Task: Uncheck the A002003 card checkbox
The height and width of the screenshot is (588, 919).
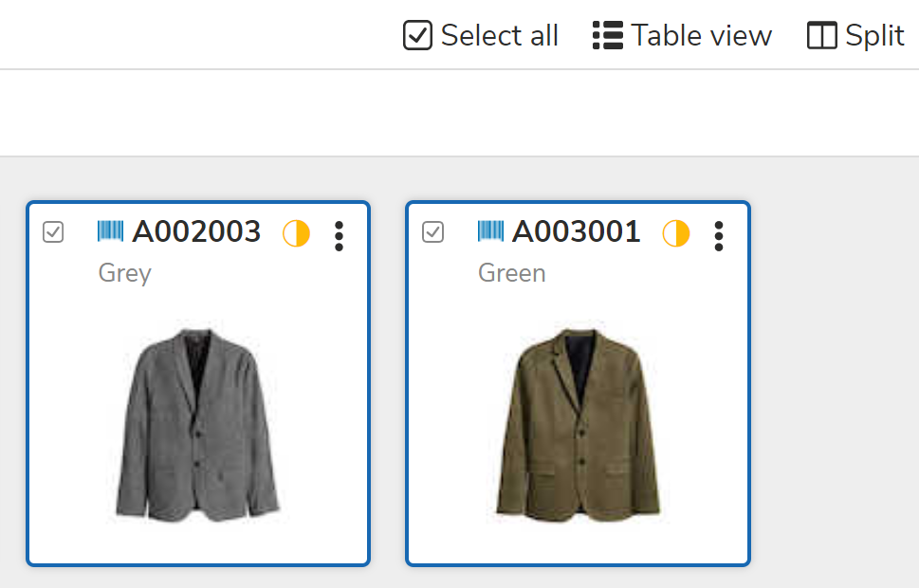Action: tap(53, 232)
